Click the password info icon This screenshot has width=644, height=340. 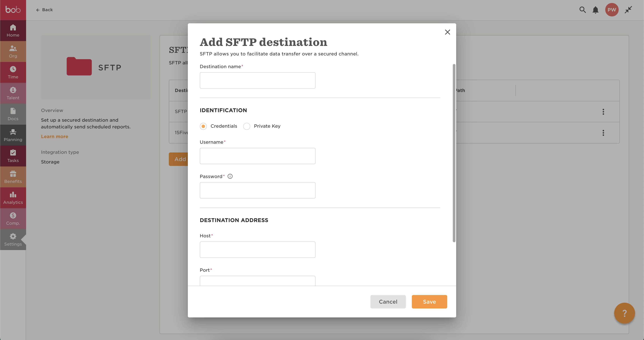click(x=230, y=176)
